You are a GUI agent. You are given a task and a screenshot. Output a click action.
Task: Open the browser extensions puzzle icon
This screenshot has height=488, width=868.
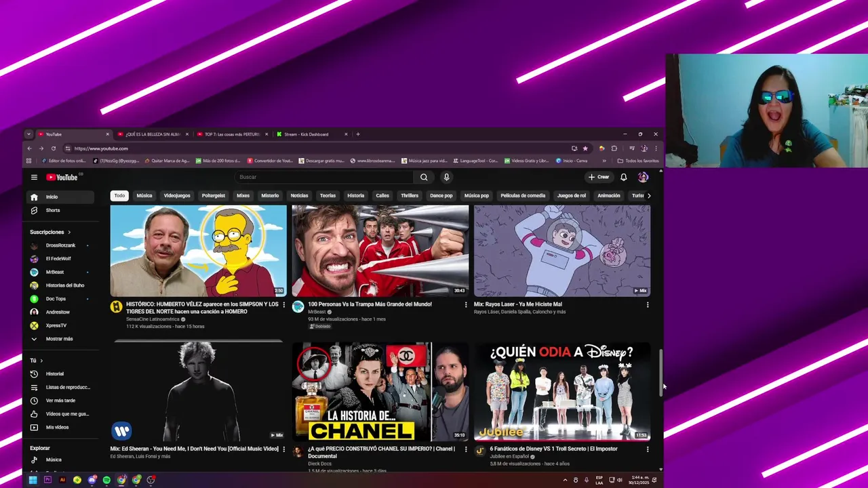tap(614, 148)
